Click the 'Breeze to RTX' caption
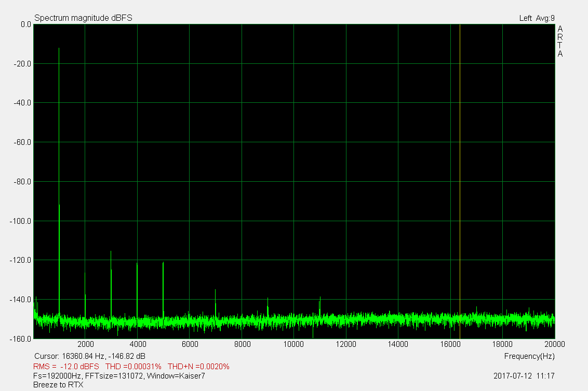Viewport: 588px width, 391px height. click(58, 385)
